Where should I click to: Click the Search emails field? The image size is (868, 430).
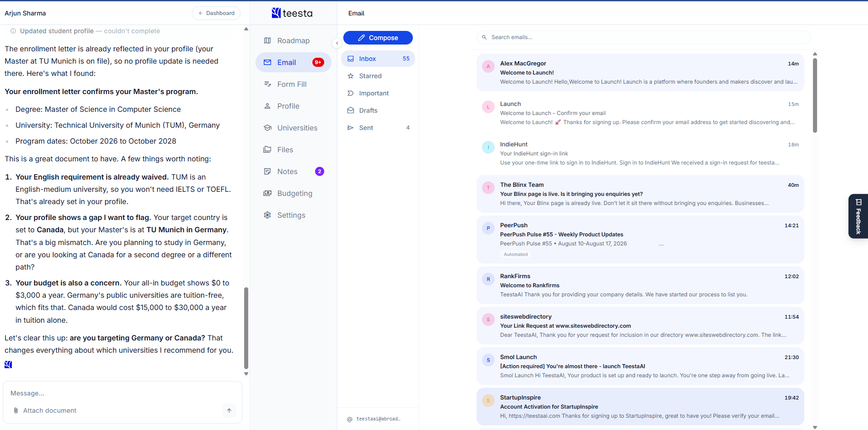pyautogui.click(x=643, y=37)
